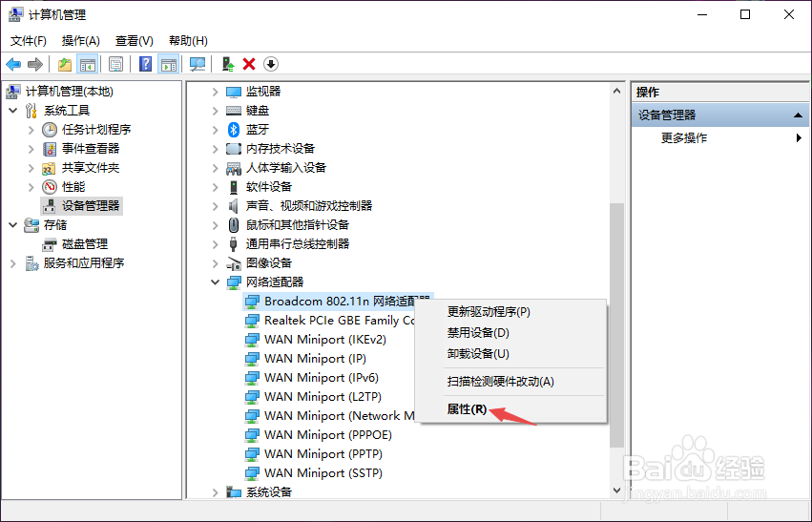Click the Shared Folders icon
This screenshot has width=812, height=522.
[50, 168]
